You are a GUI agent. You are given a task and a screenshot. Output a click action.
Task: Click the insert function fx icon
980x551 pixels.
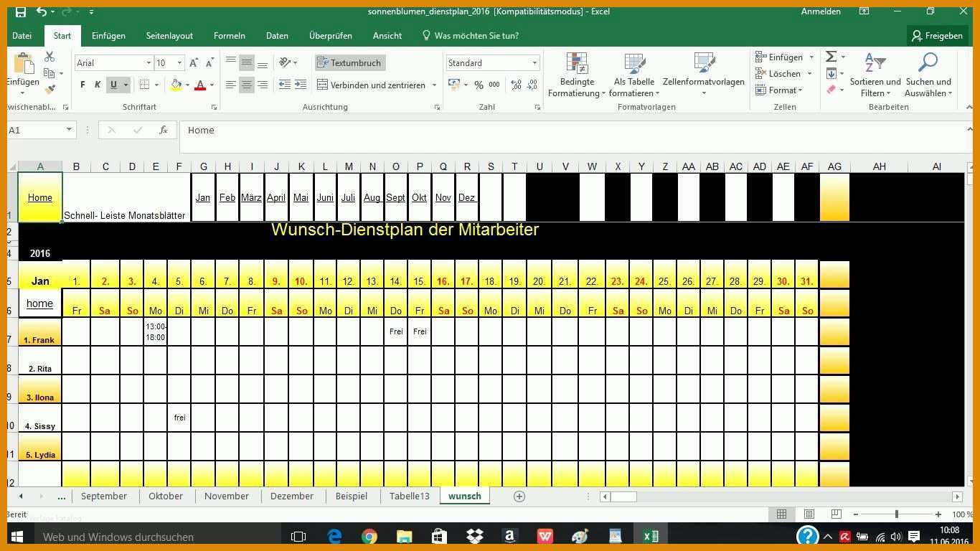point(164,130)
